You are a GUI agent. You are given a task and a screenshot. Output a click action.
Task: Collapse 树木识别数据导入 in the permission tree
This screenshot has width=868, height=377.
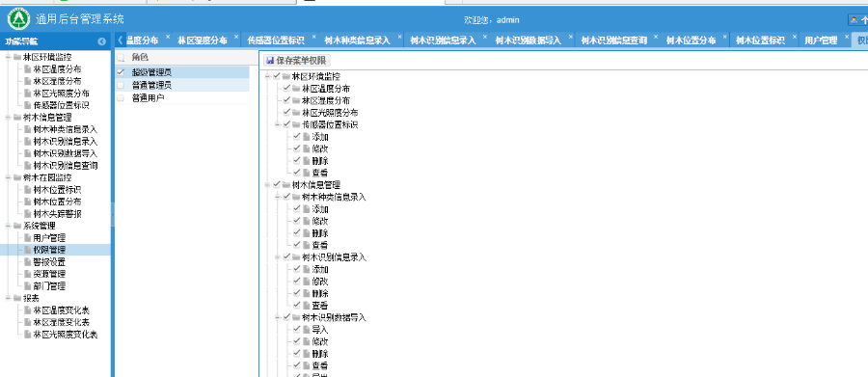277,317
